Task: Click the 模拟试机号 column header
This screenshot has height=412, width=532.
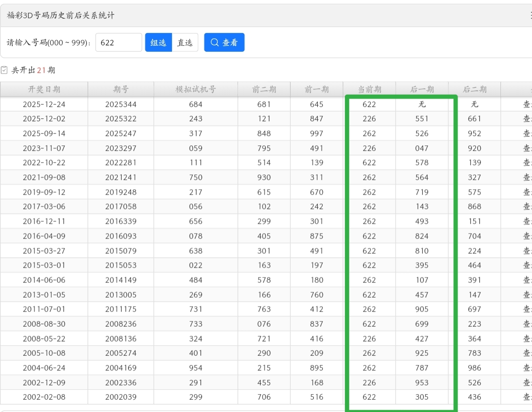Action: [196, 89]
